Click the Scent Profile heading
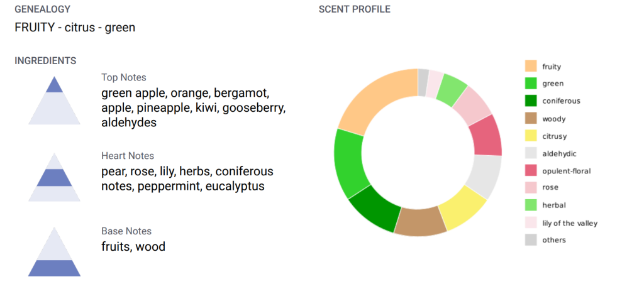 point(354,9)
